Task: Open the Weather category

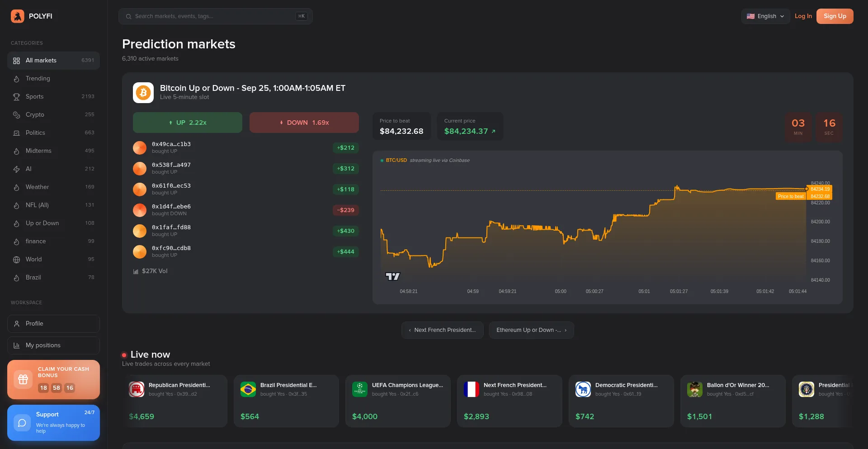Action: click(53, 187)
